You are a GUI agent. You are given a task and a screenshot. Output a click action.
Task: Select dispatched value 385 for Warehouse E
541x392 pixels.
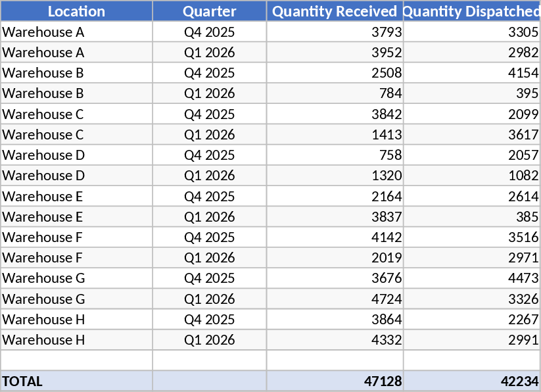tap(471, 217)
